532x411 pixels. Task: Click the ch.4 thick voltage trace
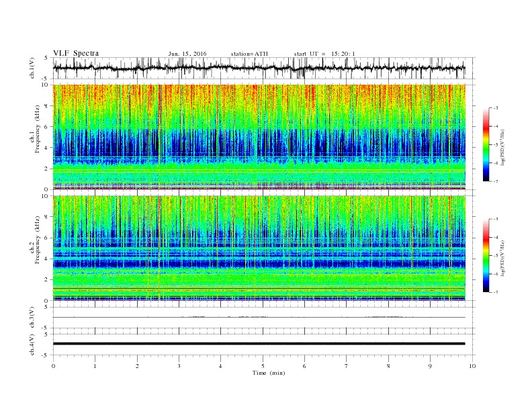pyautogui.click(x=259, y=344)
